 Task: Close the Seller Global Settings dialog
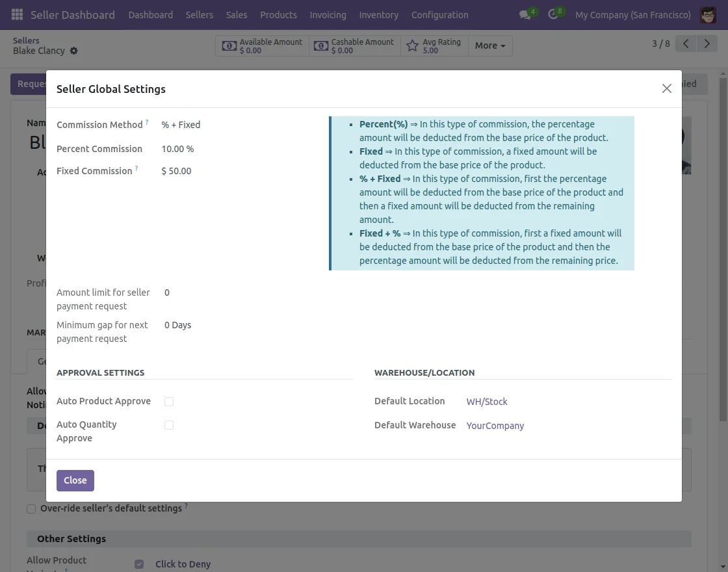tap(666, 88)
